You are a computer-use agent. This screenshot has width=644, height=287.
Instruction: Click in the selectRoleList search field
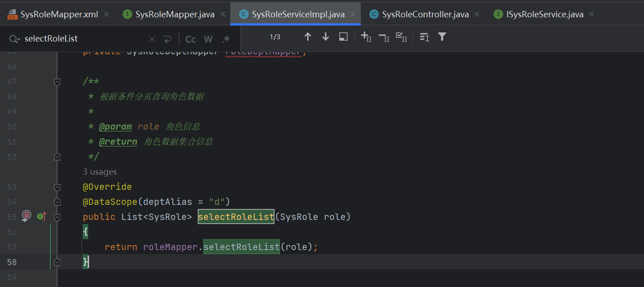pos(82,39)
